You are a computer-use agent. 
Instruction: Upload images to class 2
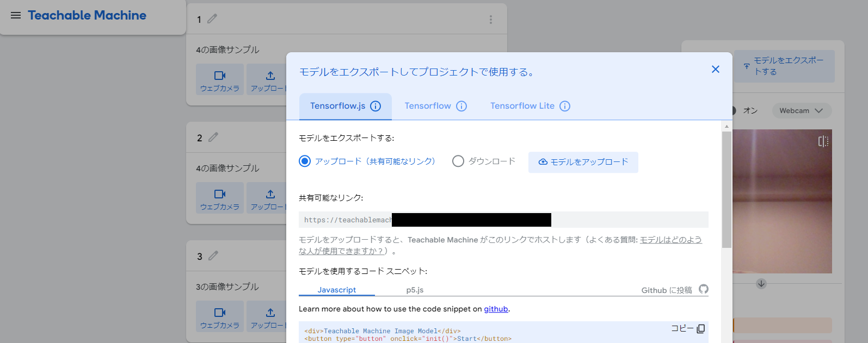point(267,198)
